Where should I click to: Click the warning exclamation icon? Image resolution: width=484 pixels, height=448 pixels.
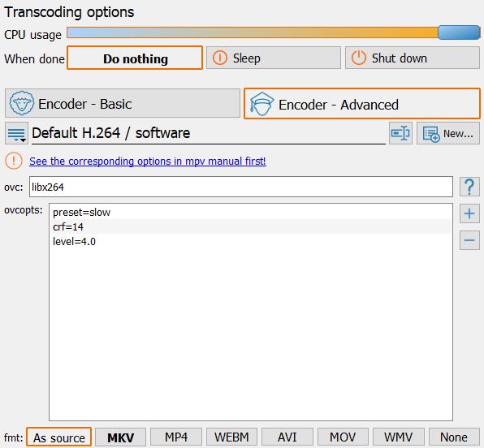(x=14, y=161)
